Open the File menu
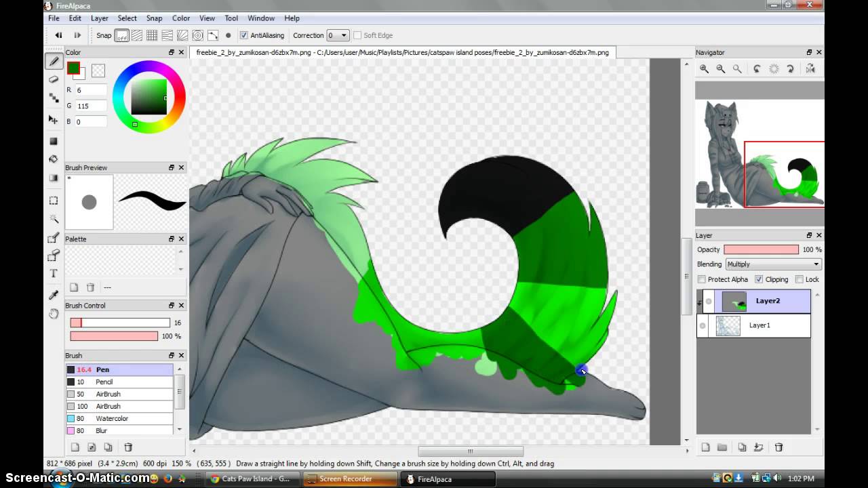The width and height of the screenshot is (868, 488). (x=54, y=18)
